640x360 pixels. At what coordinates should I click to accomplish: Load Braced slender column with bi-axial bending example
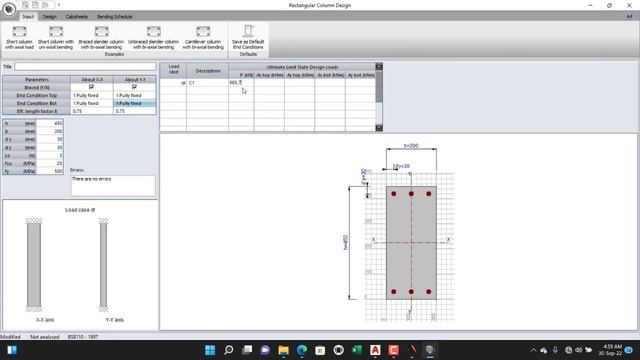pos(101,38)
